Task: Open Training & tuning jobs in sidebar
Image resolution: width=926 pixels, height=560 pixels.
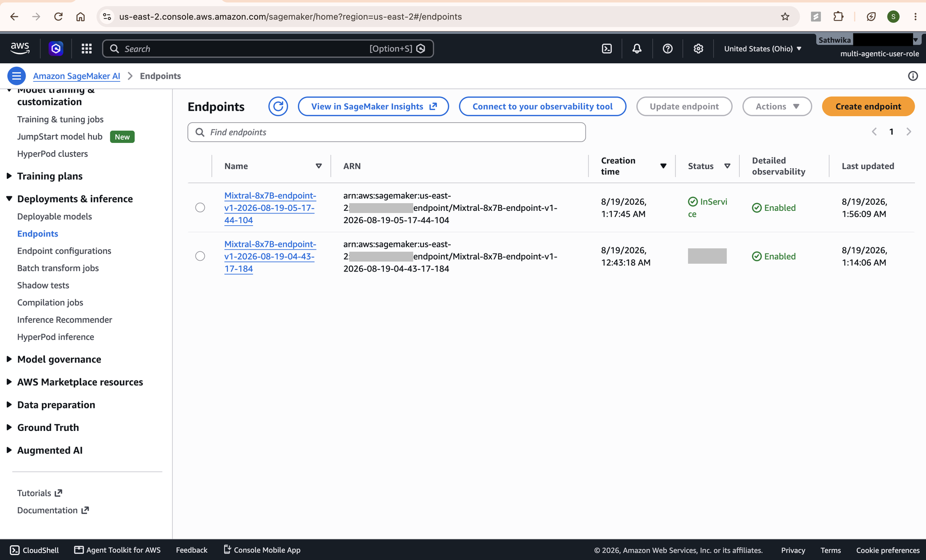Action: 60,119
